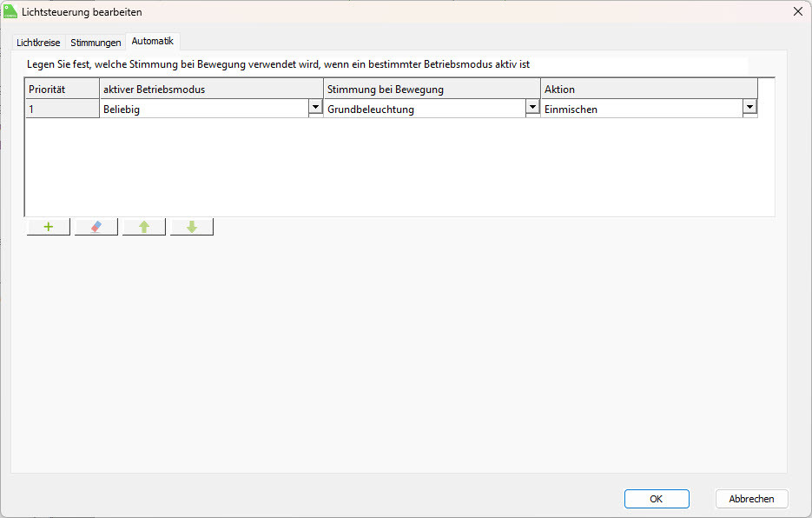Switch to the Lichtkreise tab
Image resolution: width=812 pixels, height=518 pixels.
point(38,42)
